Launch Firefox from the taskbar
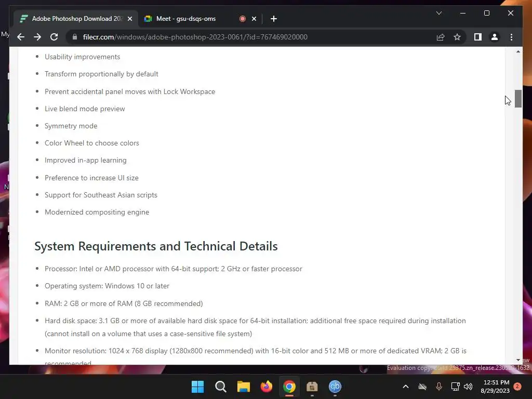532x399 pixels. 267,387
